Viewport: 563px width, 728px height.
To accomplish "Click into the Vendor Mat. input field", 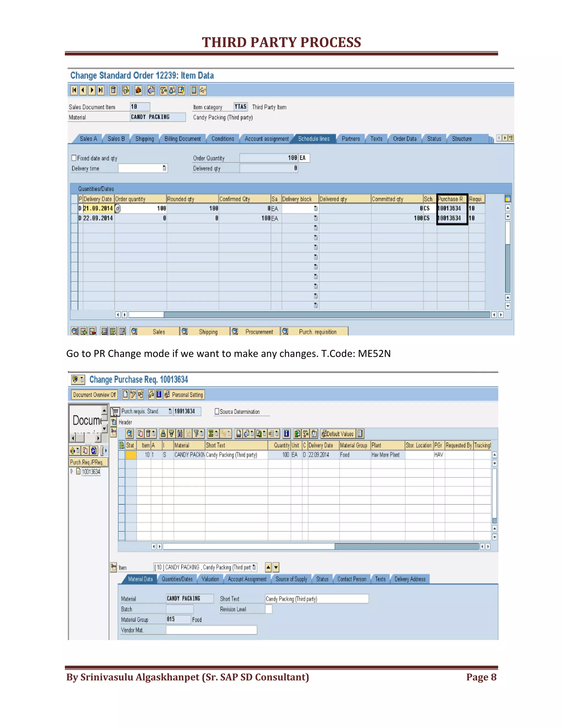I will coord(211,630).
